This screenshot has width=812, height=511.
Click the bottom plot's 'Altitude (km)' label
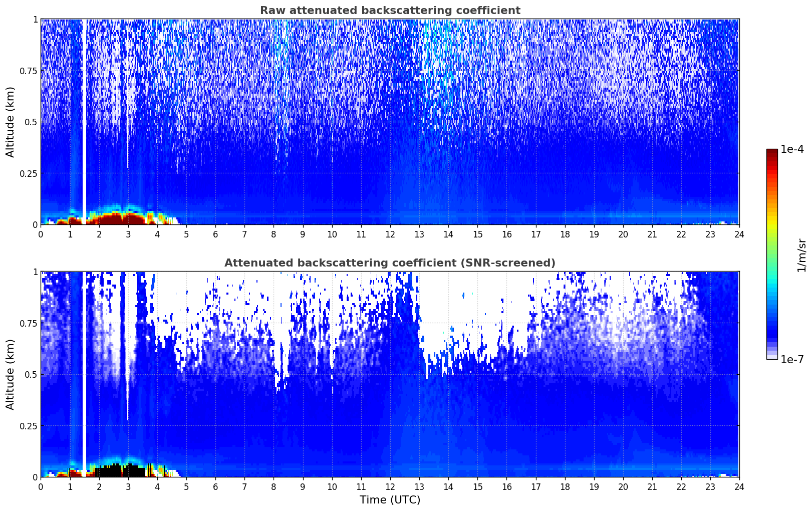11,374
